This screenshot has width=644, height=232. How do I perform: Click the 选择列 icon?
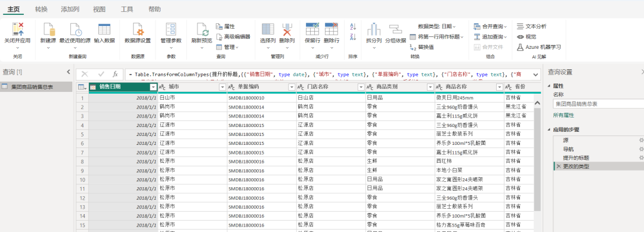[268, 30]
